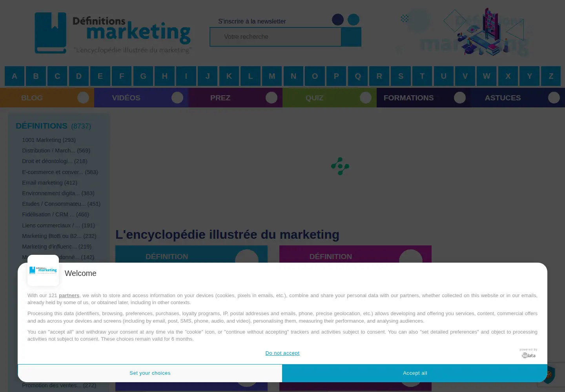Open the QUIZ tab

coord(330,98)
